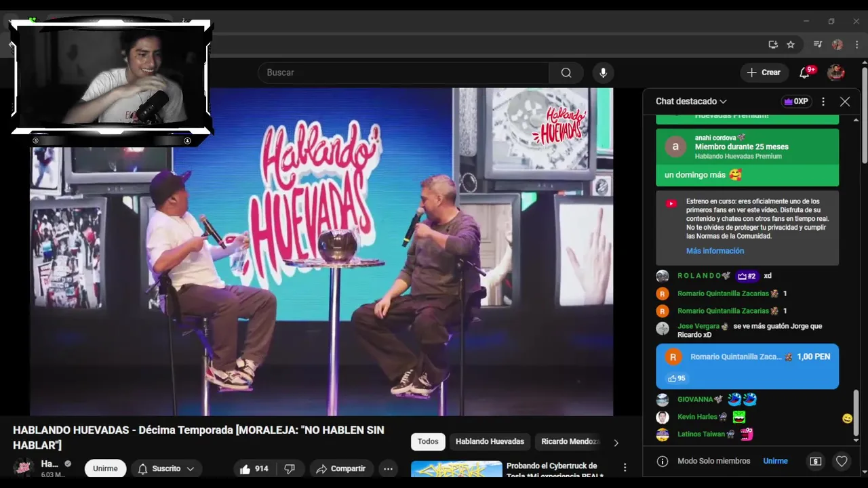
Task: Dislike the video with thumbs down
Action: (x=290, y=468)
